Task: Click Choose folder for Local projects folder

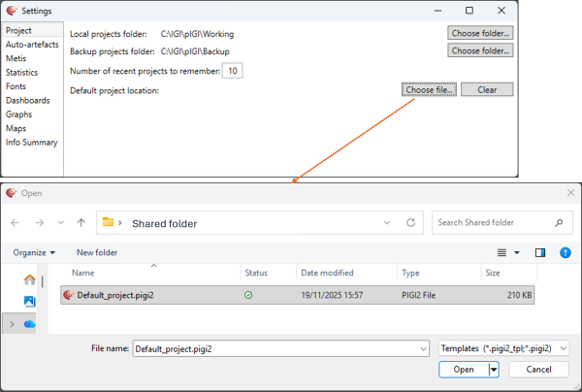Action: point(479,33)
